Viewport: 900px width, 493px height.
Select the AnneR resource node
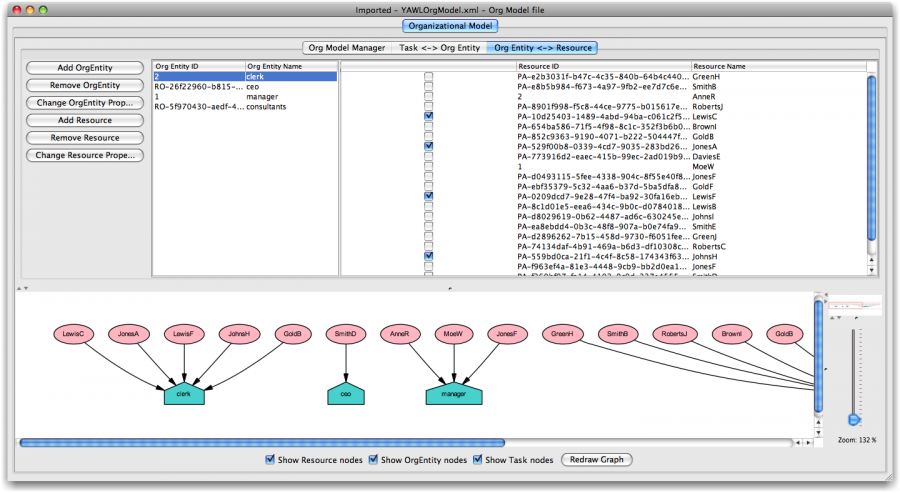[x=399, y=333]
